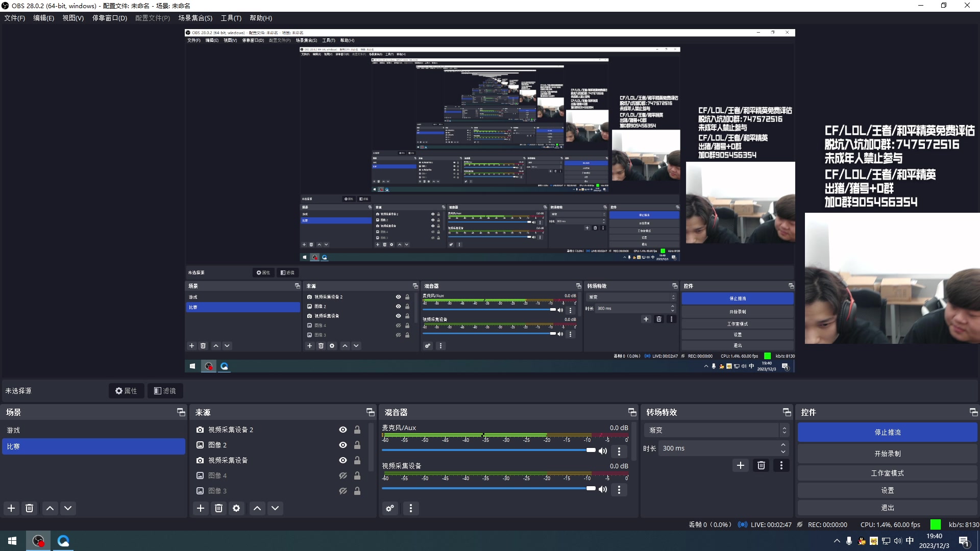Open Windows system tray hidden icons chevron
Viewport: 980px width, 551px height.
click(837, 541)
